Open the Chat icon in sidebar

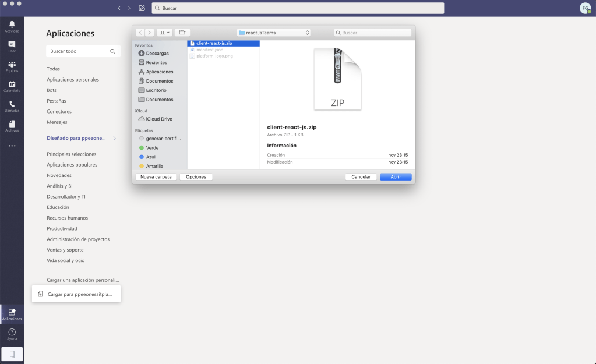point(12,45)
